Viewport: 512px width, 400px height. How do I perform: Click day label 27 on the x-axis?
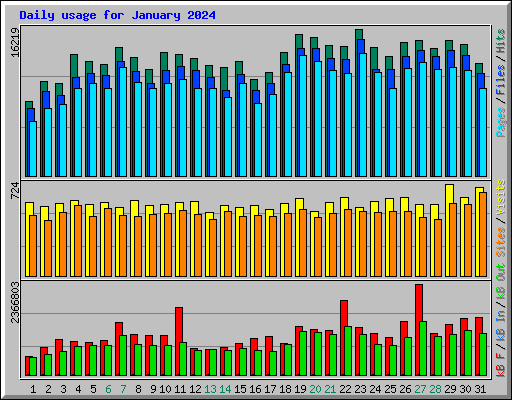(420, 389)
